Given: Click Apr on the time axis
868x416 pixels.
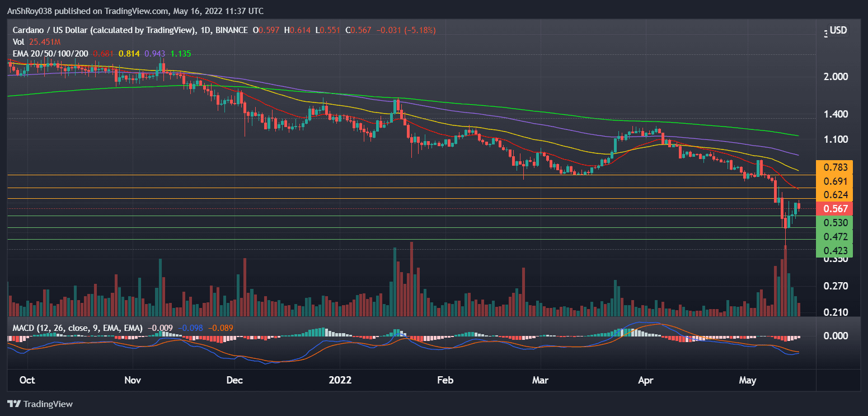Looking at the screenshot, I should click(645, 380).
